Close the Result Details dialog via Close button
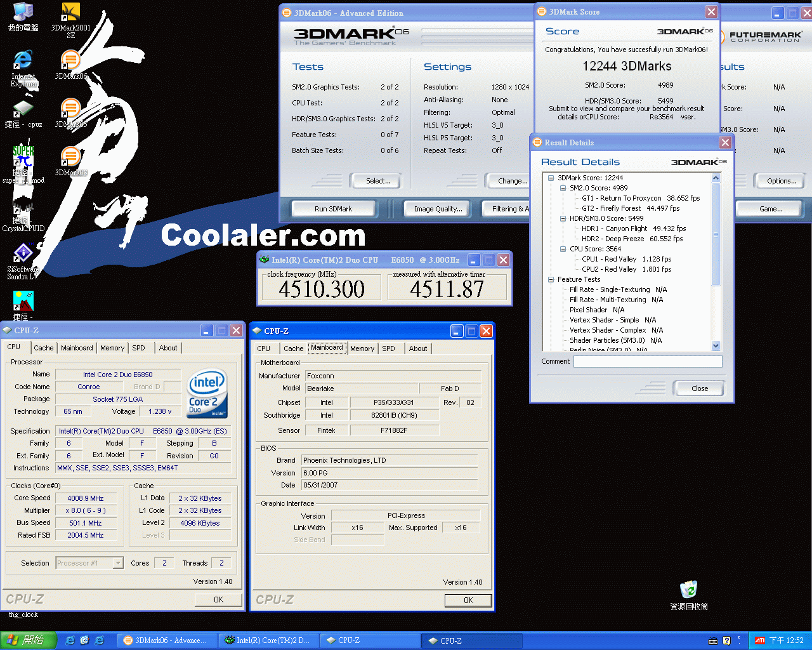This screenshot has height=650, width=812. pos(700,388)
